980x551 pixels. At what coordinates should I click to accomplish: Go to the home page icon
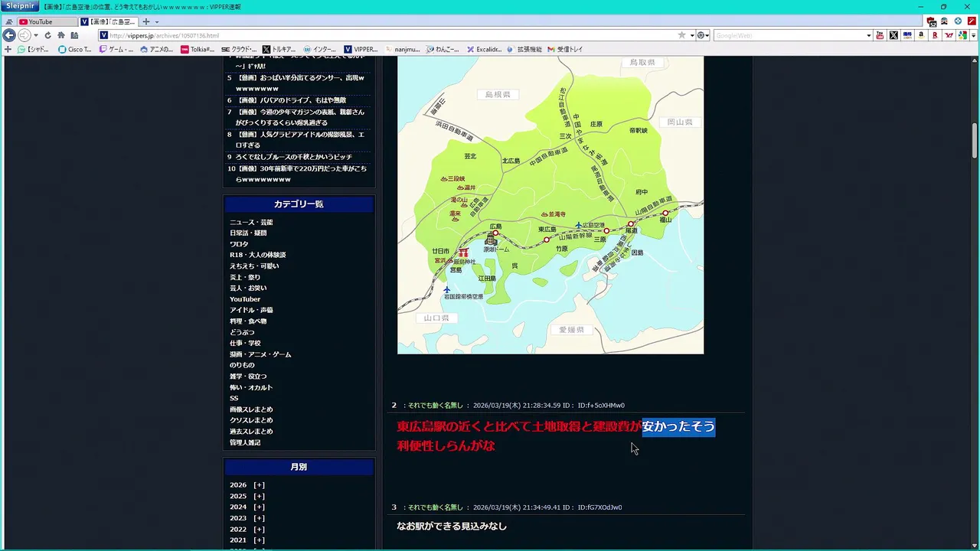[61, 35]
